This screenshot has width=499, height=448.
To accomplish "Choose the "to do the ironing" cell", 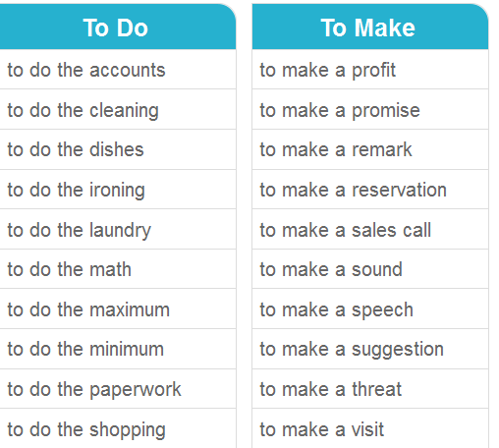I will point(118,190).
